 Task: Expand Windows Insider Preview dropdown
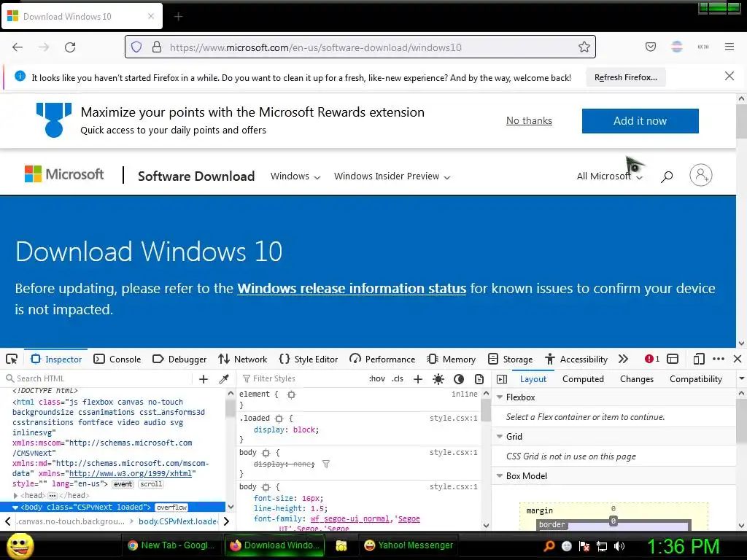click(x=392, y=176)
